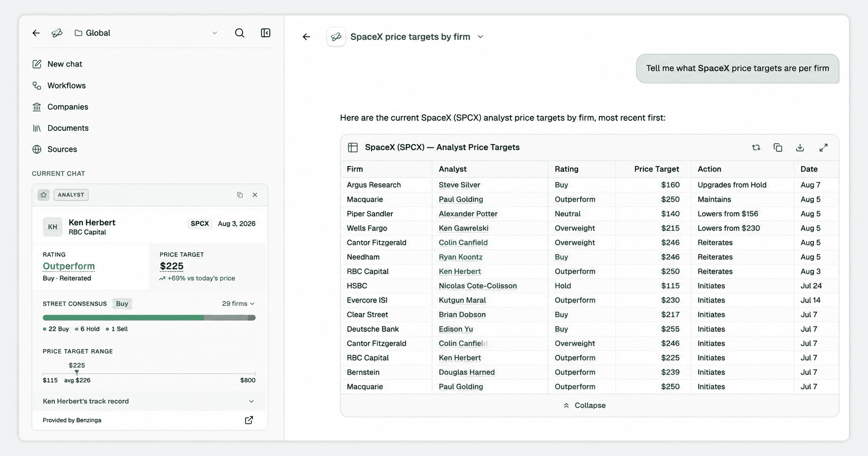Open Workflows section
Image resolution: width=868 pixels, height=456 pixels.
[x=59, y=86]
